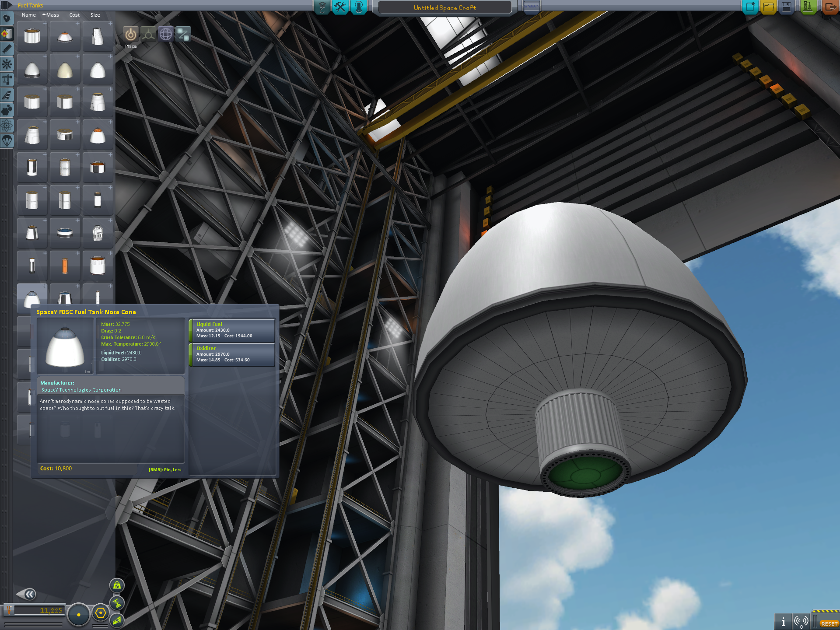Screen dimensions: 840x630
Task: Select the Fuel Tanks category icon
Action: tap(7, 34)
